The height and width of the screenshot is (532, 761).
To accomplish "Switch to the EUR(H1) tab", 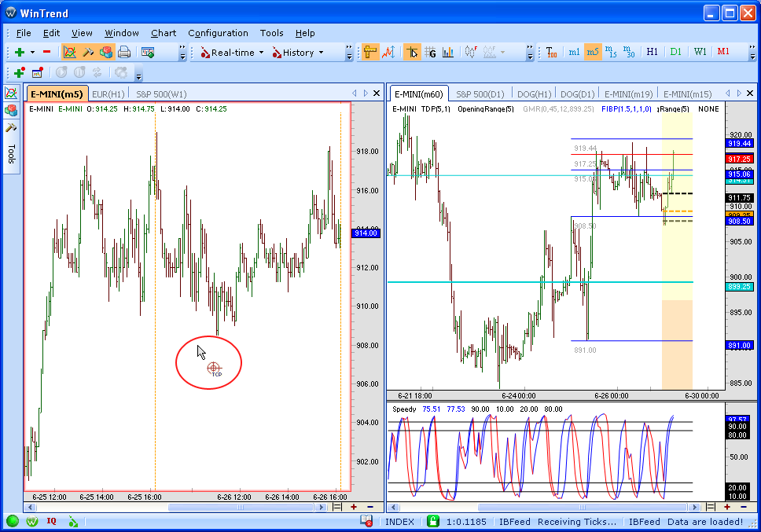I will pos(108,94).
